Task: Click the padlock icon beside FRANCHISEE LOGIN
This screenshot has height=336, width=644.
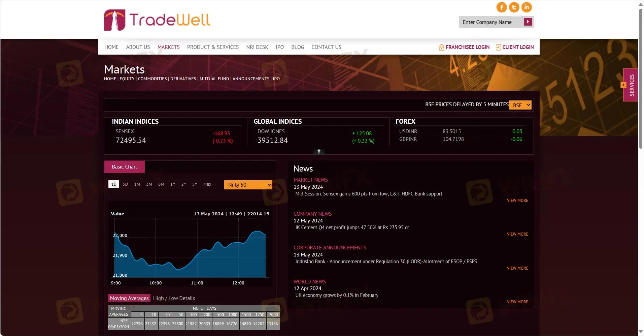Action: pyautogui.click(x=441, y=47)
